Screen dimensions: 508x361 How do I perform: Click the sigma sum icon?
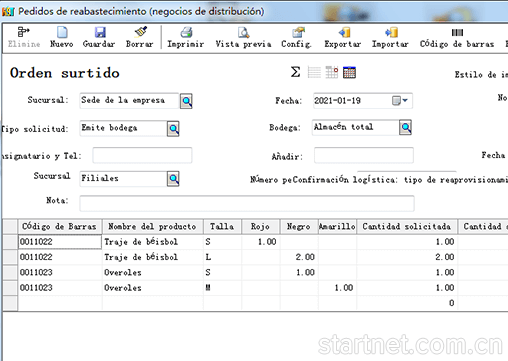tap(295, 72)
